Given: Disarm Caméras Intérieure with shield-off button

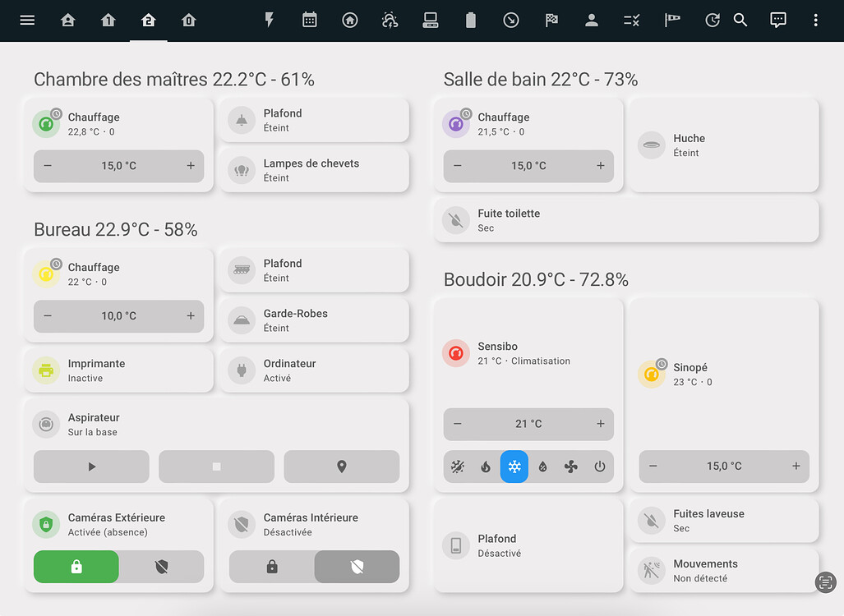Looking at the screenshot, I should coord(357,567).
